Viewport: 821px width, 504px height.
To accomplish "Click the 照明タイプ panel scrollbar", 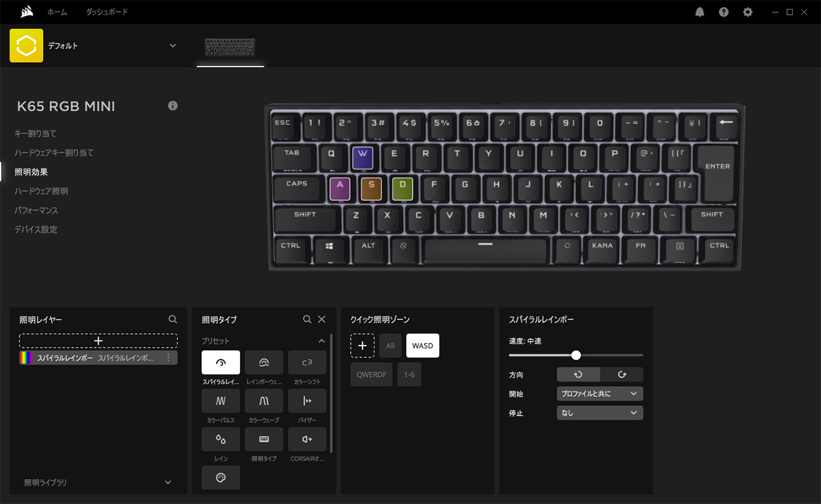I will tap(331, 392).
